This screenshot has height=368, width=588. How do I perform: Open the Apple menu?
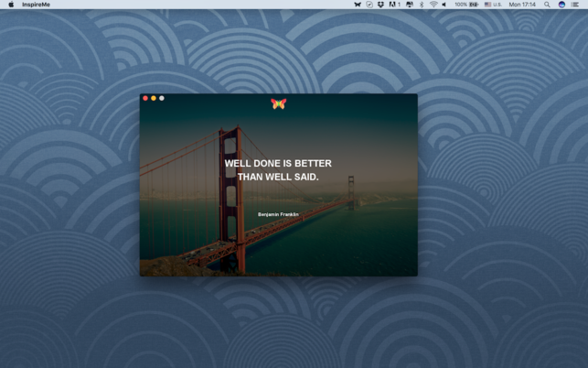(11, 5)
